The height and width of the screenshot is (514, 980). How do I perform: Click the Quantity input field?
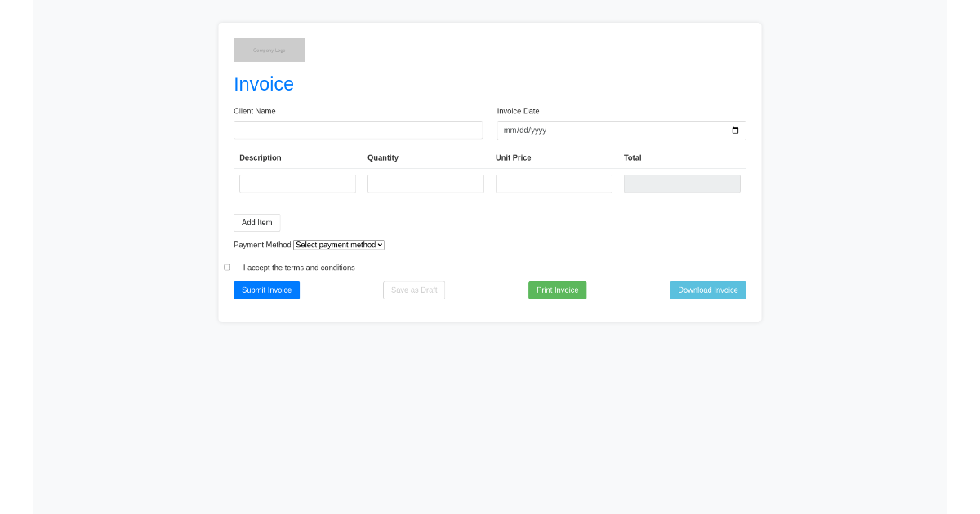[425, 183]
